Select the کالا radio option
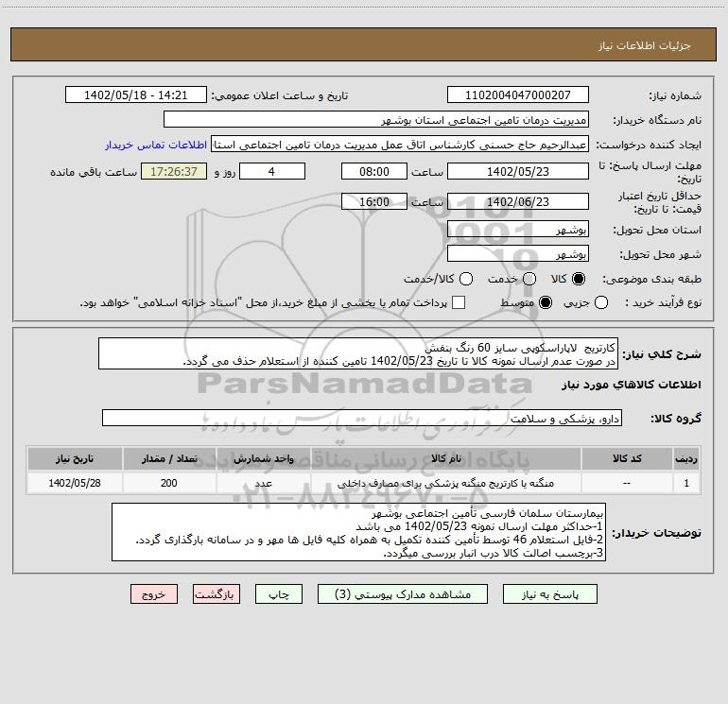 tap(579, 279)
